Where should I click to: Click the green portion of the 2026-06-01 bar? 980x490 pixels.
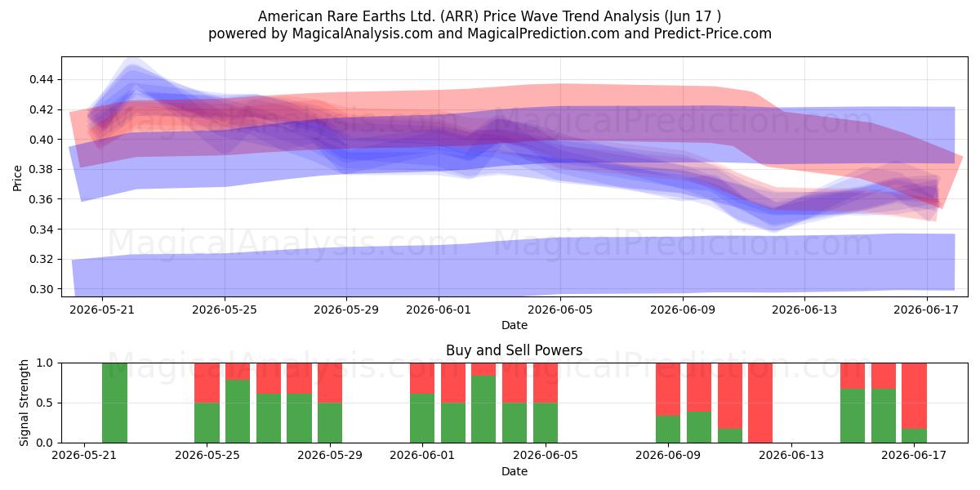pyautogui.click(x=422, y=418)
